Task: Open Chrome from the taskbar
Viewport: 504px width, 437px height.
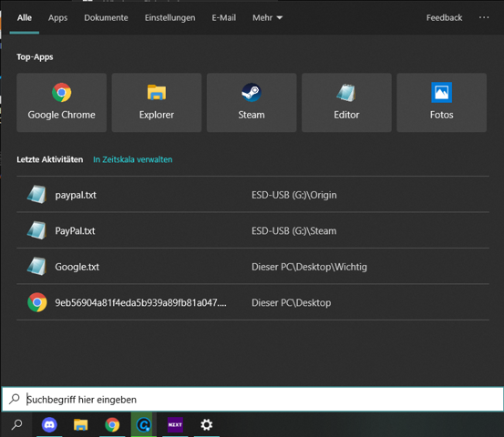Action: pyautogui.click(x=112, y=425)
